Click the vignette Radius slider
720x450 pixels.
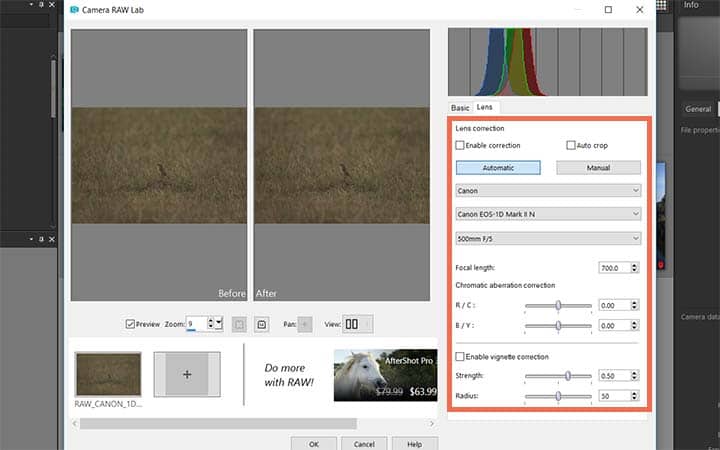(558, 396)
